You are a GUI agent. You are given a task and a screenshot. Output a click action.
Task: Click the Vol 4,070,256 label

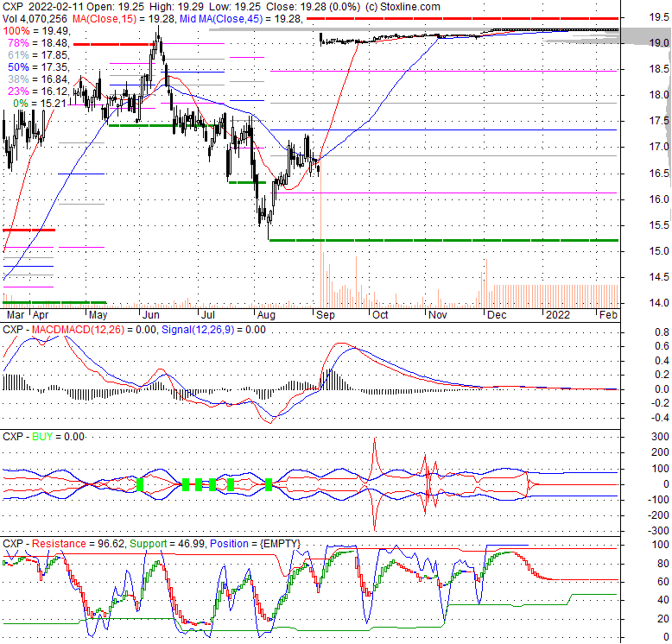(x=35, y=19)
